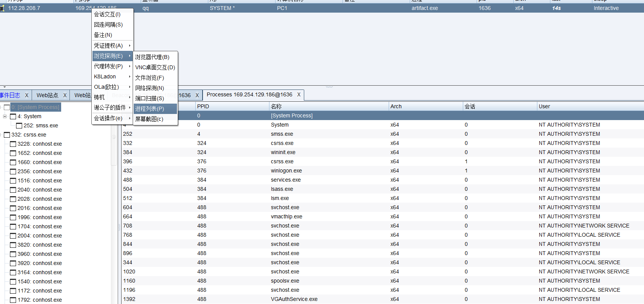This screenshot has width=644, height=304.
Task: Select 进程列表(P) in the submenu
Action: (155, 109)
